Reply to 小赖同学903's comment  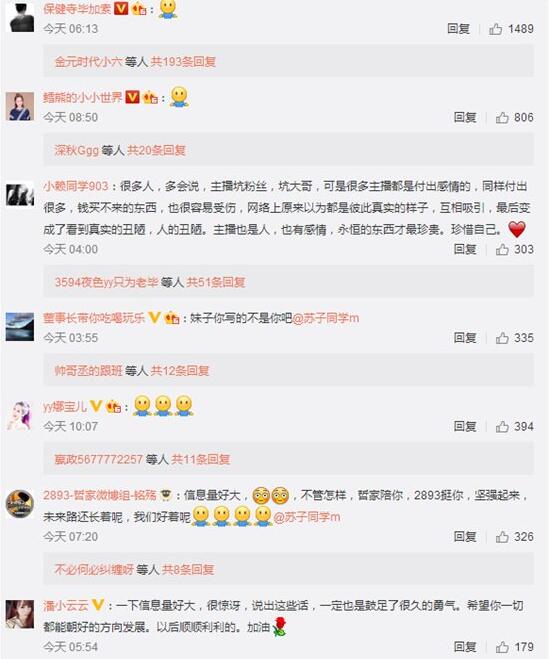[x=465, y=250]
